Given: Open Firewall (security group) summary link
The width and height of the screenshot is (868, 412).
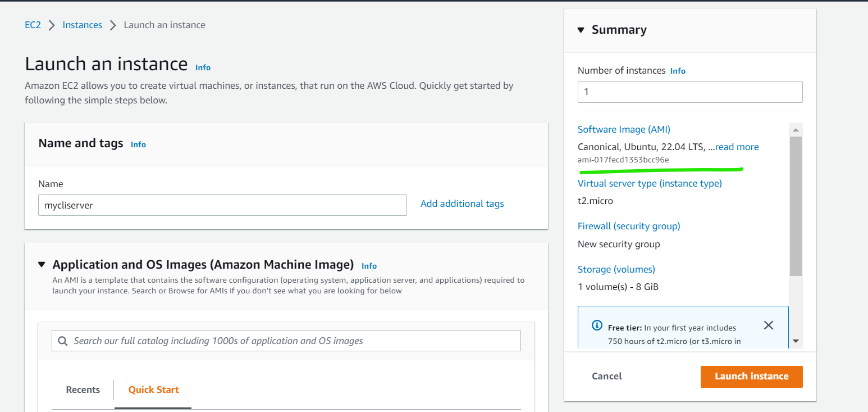Looking at the screenshot, I should click(629, 226).
